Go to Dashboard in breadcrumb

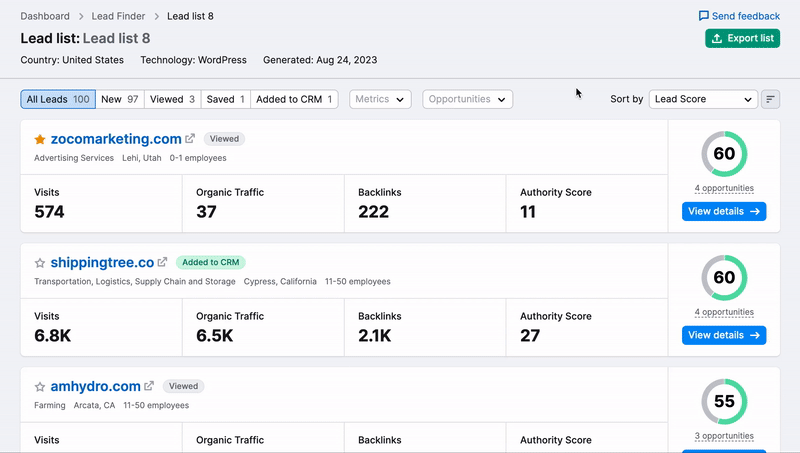click(x=45, y=16)
